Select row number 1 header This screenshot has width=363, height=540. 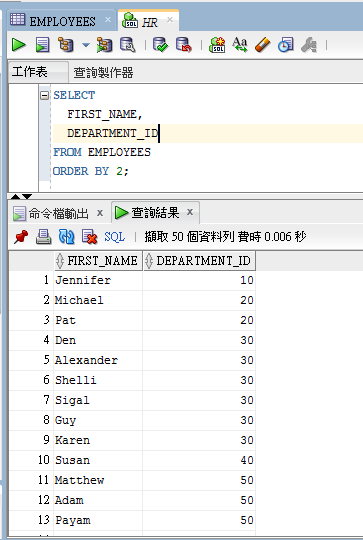(32, 280)
